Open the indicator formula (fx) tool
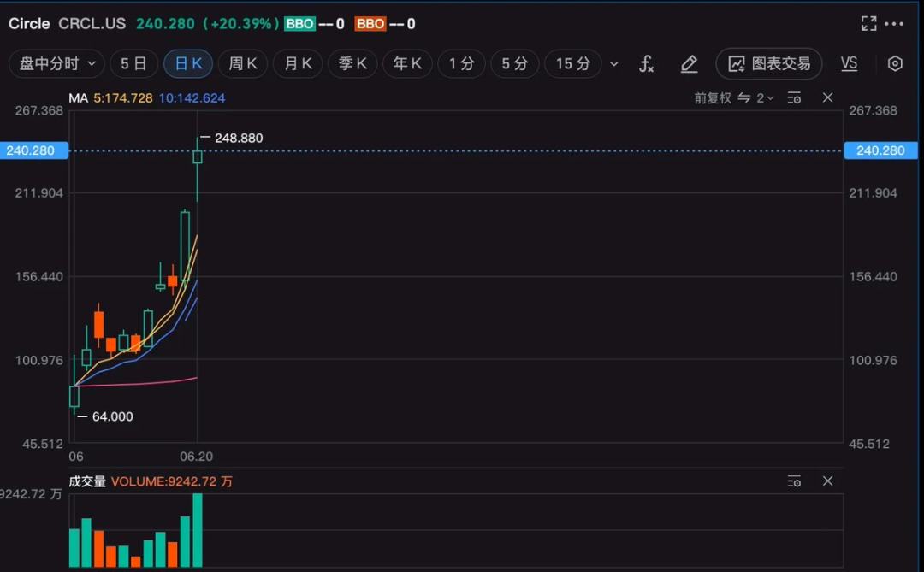 pos(647,64)
